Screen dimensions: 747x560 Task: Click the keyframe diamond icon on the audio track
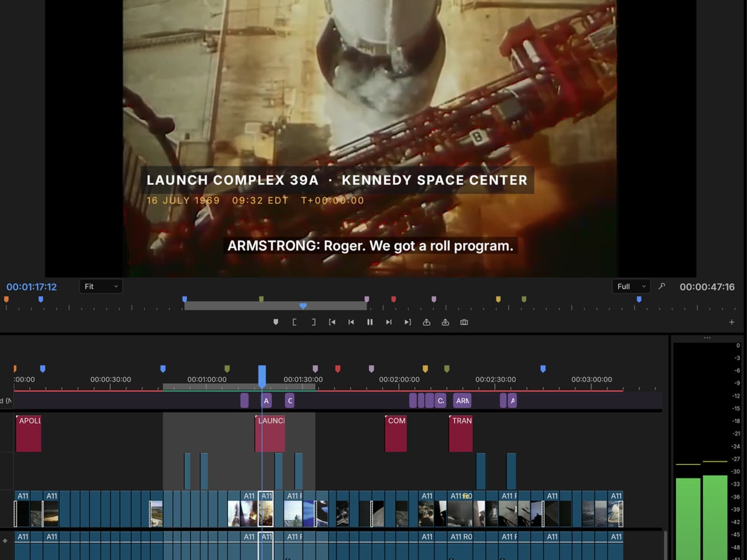[5, 541]
